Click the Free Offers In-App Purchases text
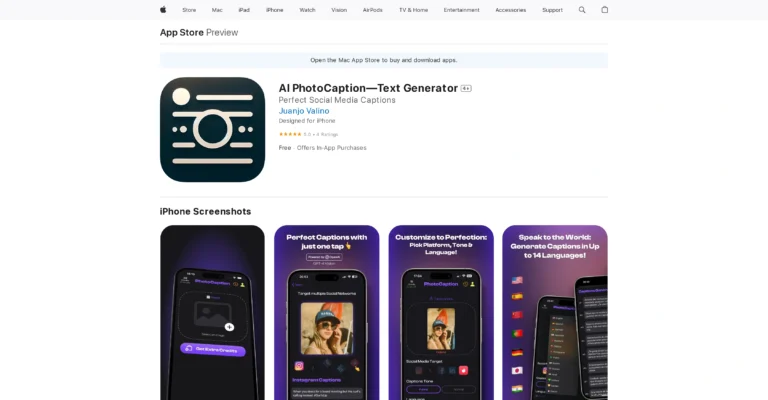 tap(322, 148)
